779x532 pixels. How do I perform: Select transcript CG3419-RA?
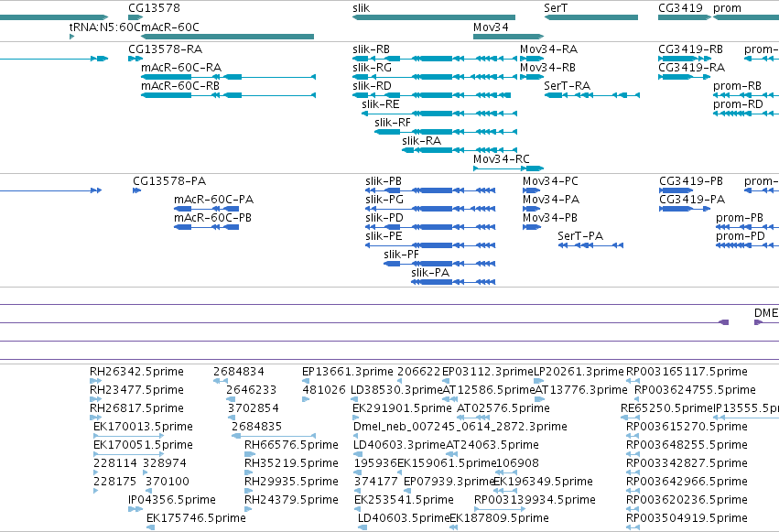684,77
